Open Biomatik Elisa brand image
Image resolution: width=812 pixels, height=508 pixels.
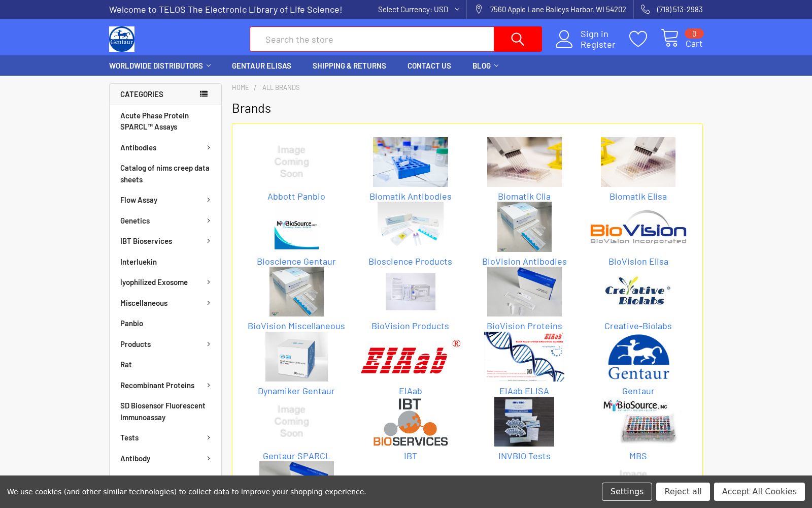638,162
